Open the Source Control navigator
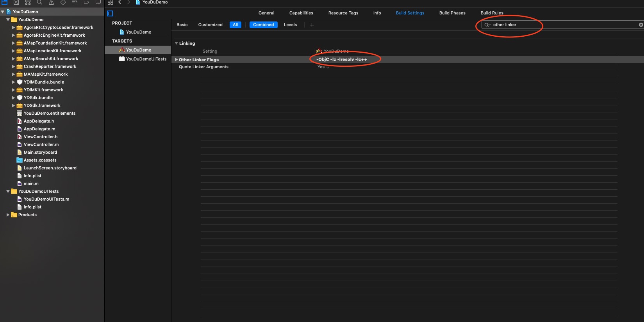This screenshot has width=644, height=322. [x=16, y=2]
